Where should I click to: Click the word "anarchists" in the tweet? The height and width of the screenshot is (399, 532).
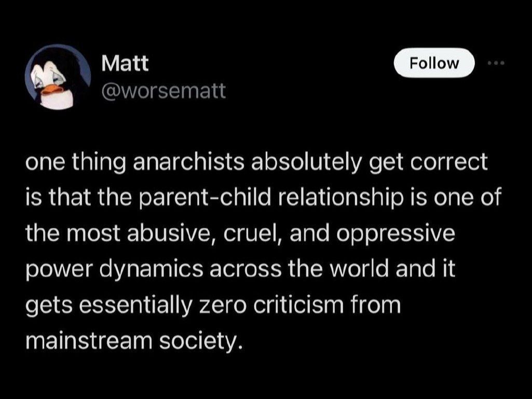coord(183,163)
